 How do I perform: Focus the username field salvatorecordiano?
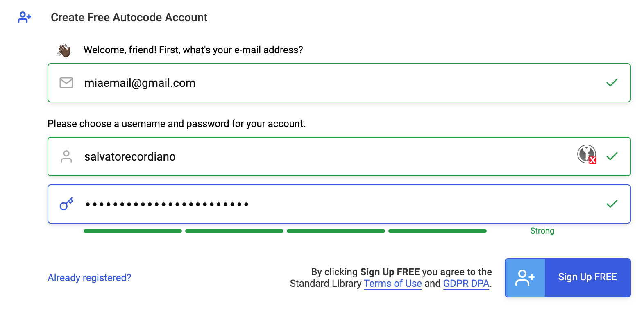click(339, 156)
